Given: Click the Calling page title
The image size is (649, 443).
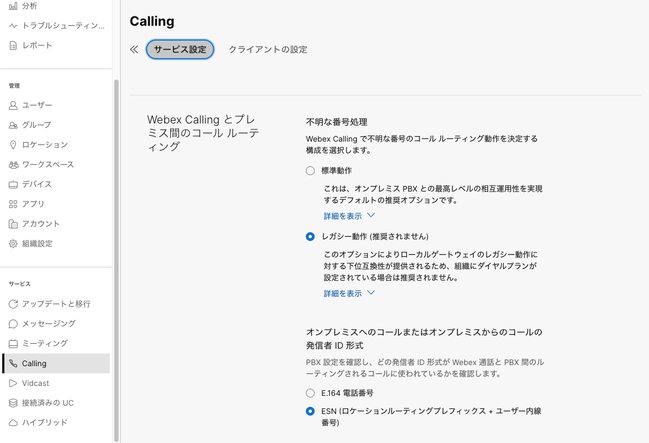Looking at the screenshot, I should (x=152, y=21).
